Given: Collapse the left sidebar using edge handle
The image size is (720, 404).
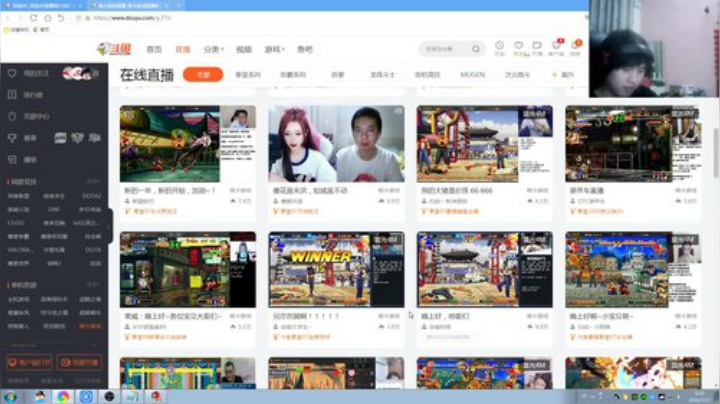Looking at the screenshot, I should (110, 225).
